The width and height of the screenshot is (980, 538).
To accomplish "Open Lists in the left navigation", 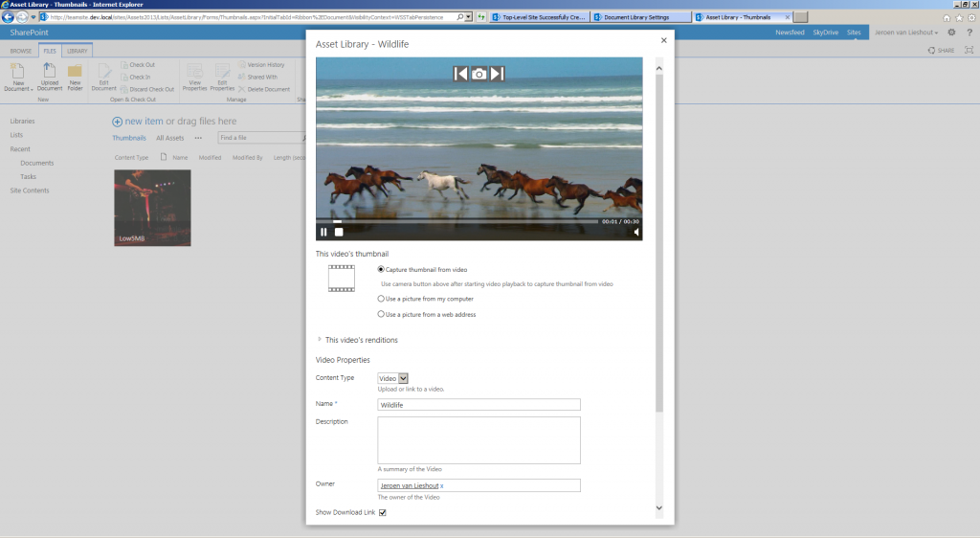I will [x=16, y=135].
